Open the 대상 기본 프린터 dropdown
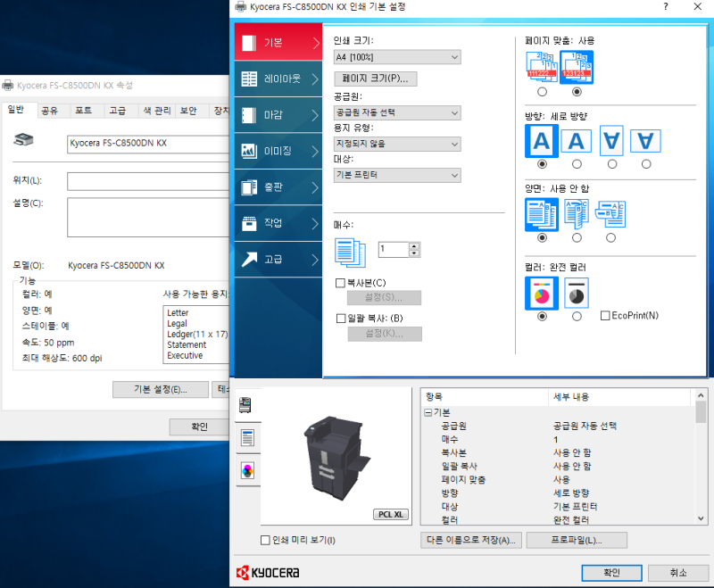This screenshot has width=714, height=588. 397,175
